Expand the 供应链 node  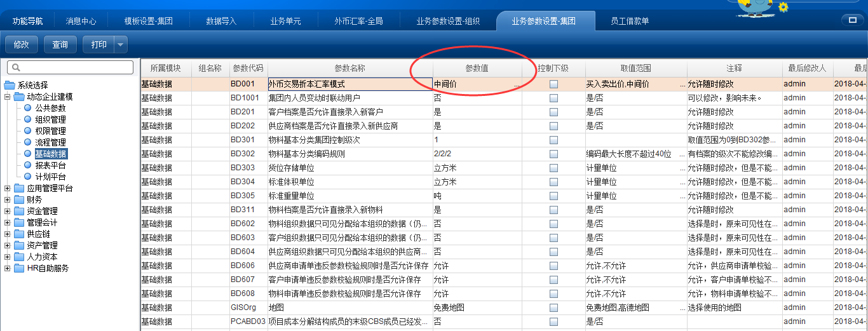pyautogui.click(x=8, y=234)
